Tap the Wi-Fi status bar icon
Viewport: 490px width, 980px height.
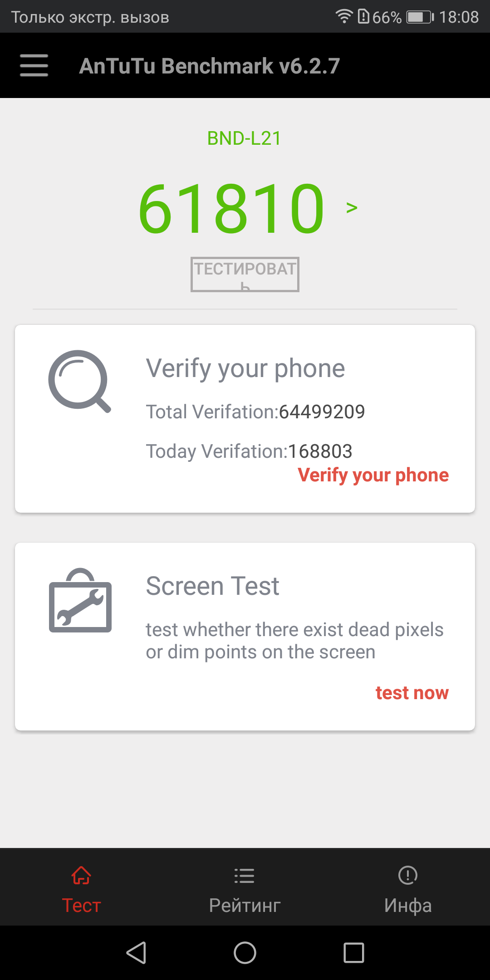pyautogui.click(x=344, y=16)
